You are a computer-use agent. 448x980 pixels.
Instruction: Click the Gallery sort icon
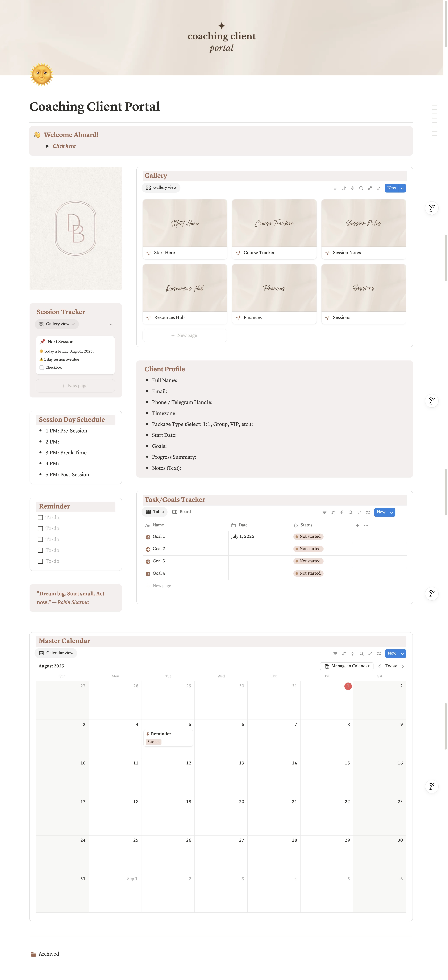coord(344,188)
